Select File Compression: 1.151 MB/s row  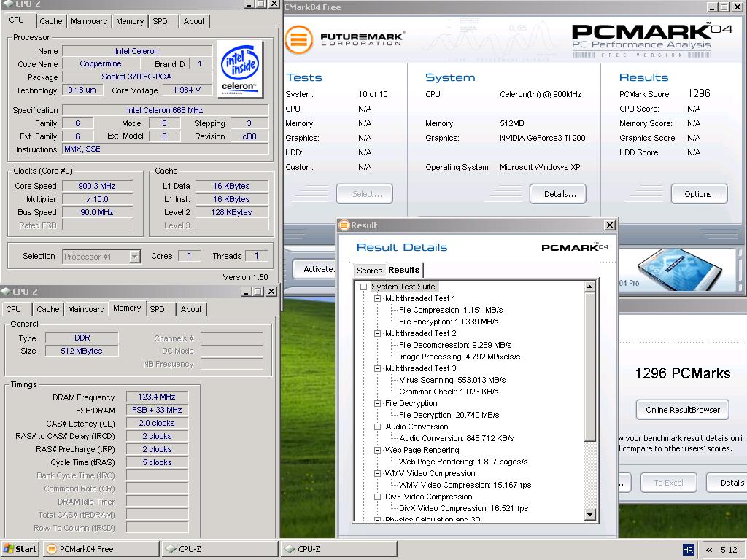(451, 310)
